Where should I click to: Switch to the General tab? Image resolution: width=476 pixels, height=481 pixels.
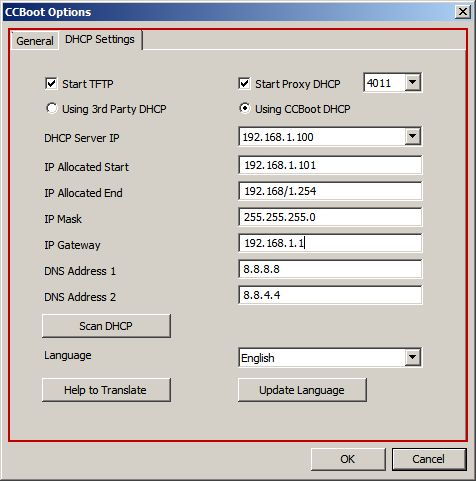point(35,41)
